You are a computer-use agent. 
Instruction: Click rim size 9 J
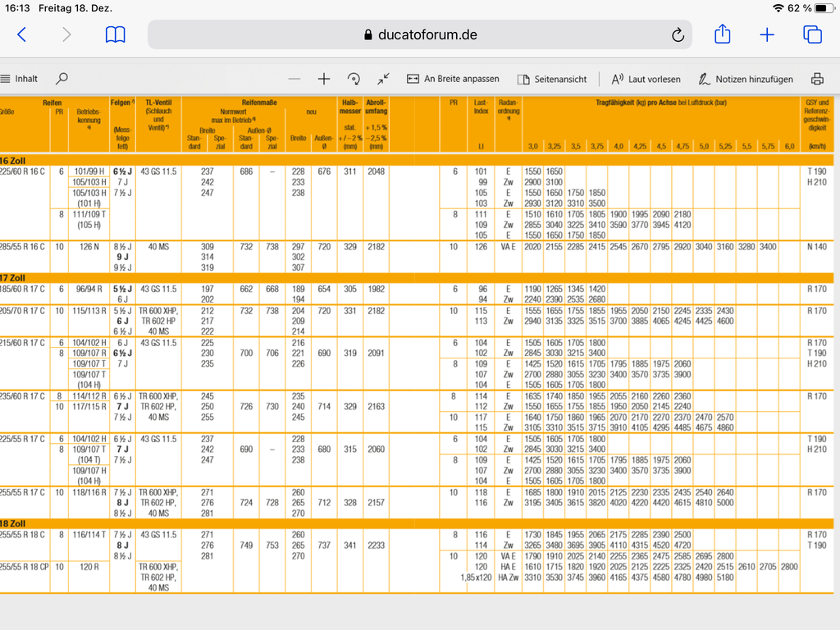click(x=122, y=257)
